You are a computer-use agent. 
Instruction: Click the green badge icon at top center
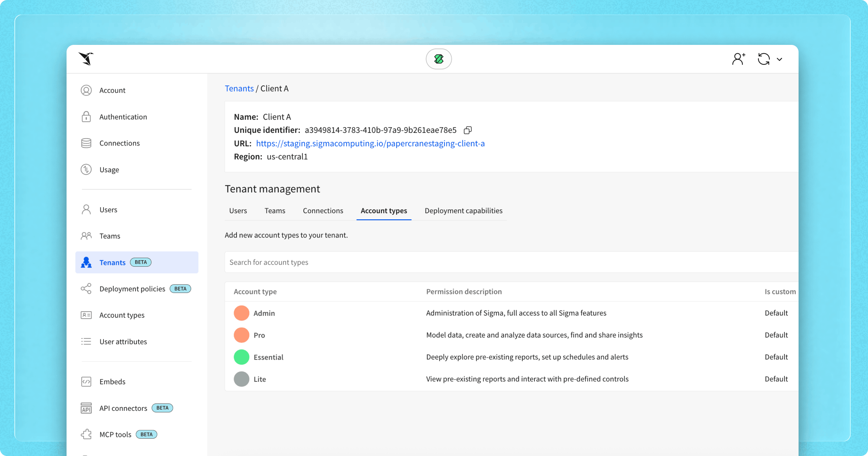tap(438, 59)
